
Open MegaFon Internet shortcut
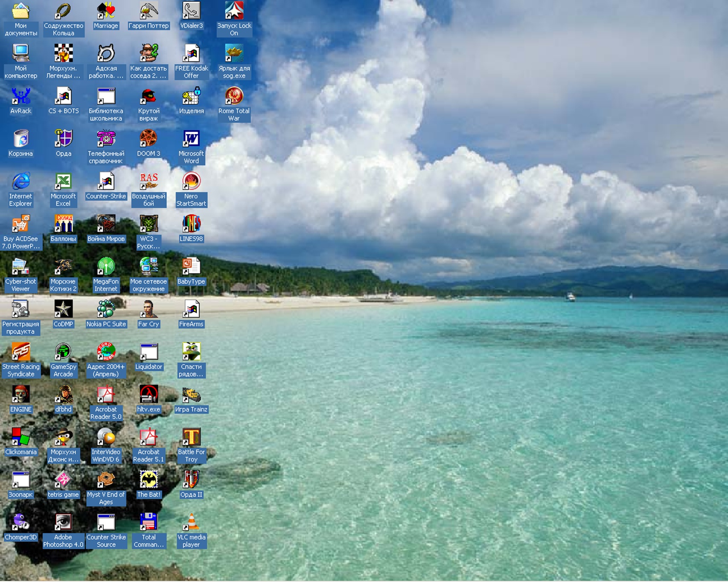106,266
